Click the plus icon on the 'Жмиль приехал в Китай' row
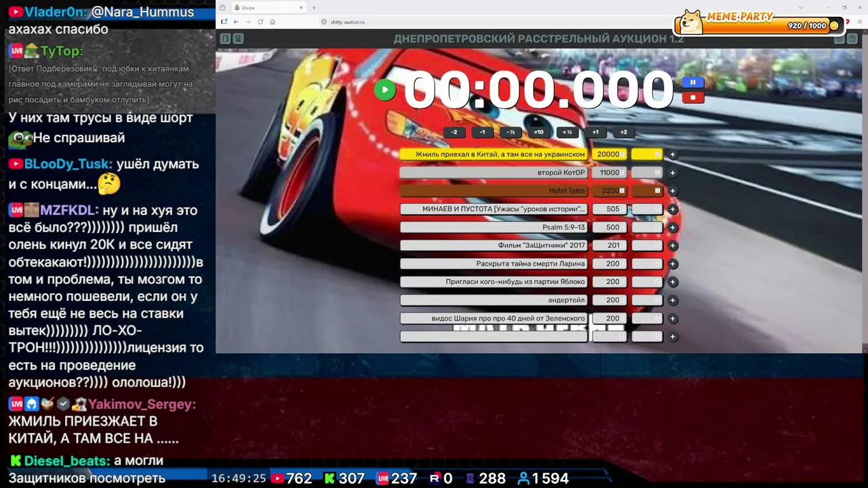 click(x=673, y=155)
